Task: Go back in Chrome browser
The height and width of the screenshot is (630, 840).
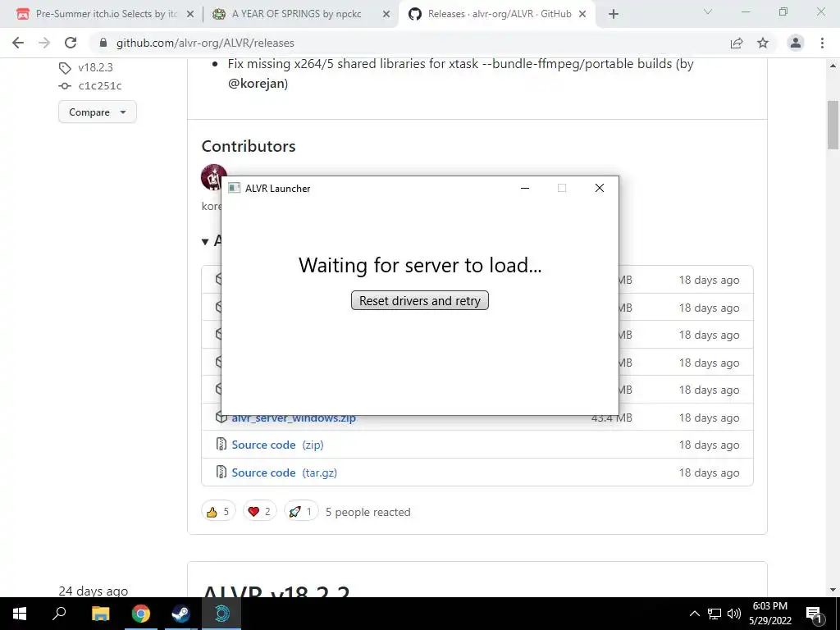Action: pos(18,43)
